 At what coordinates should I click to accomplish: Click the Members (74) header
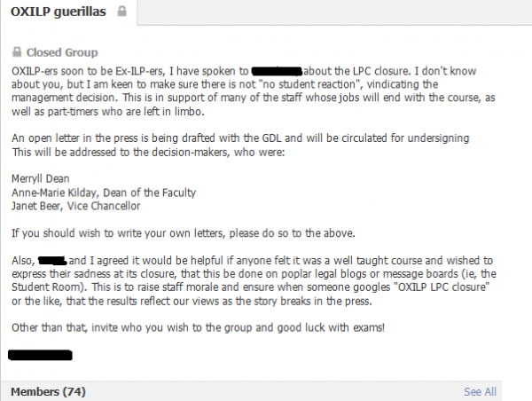click(48, 391)
